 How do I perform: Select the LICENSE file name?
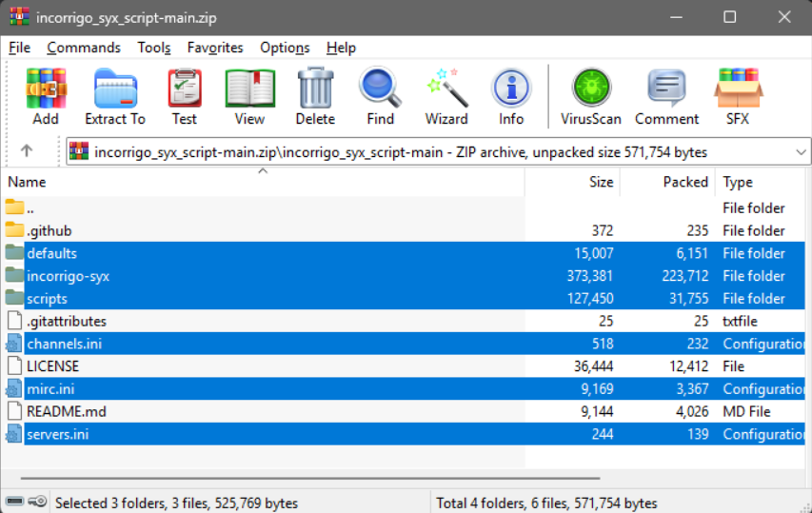[52, 366]
